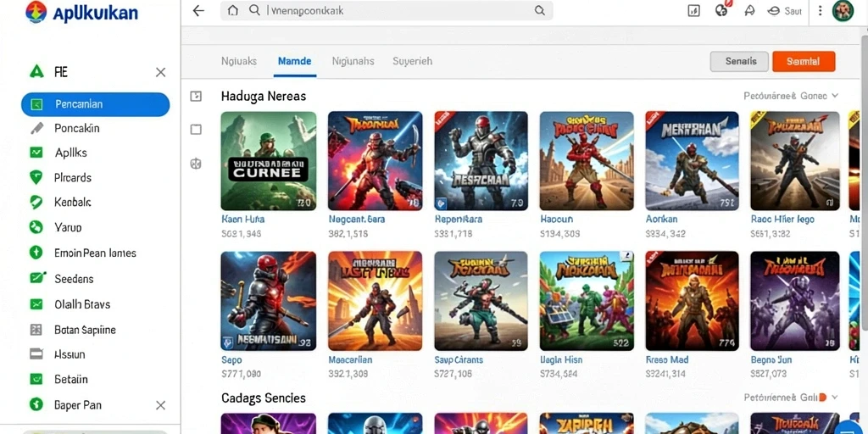Image resolution: width=868 pixels, height=434 pixels.
Task: Click the Rreso Mad title link
Action: [667, 359]
